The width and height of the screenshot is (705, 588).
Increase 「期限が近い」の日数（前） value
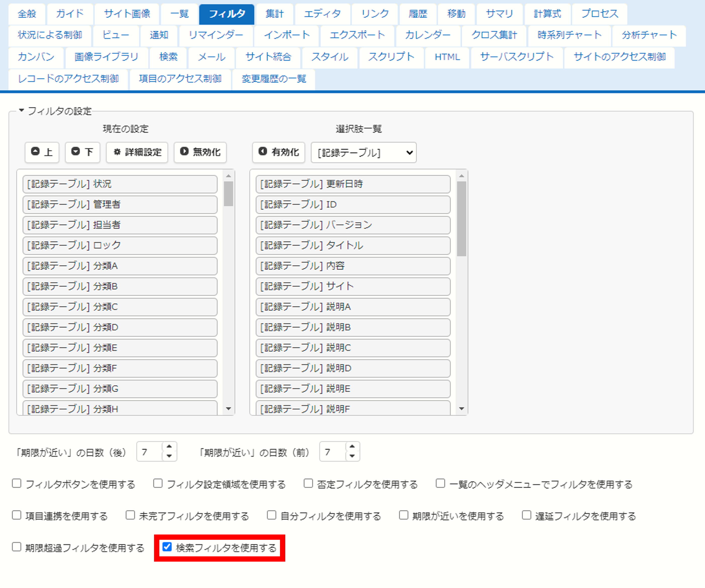[352, 447]
